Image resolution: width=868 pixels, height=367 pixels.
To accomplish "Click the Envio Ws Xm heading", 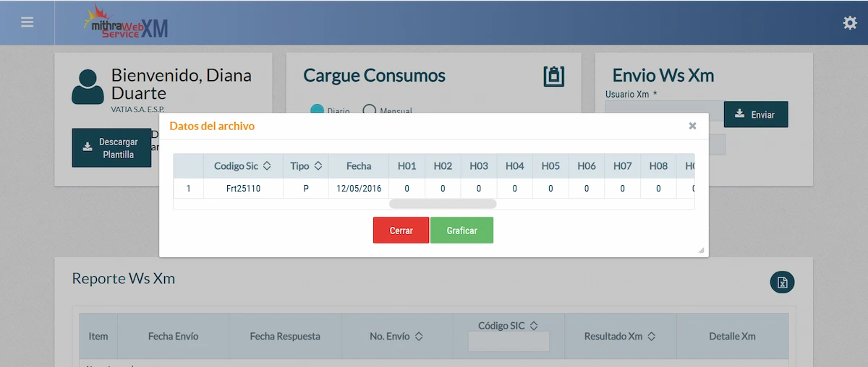I will 663,75.
